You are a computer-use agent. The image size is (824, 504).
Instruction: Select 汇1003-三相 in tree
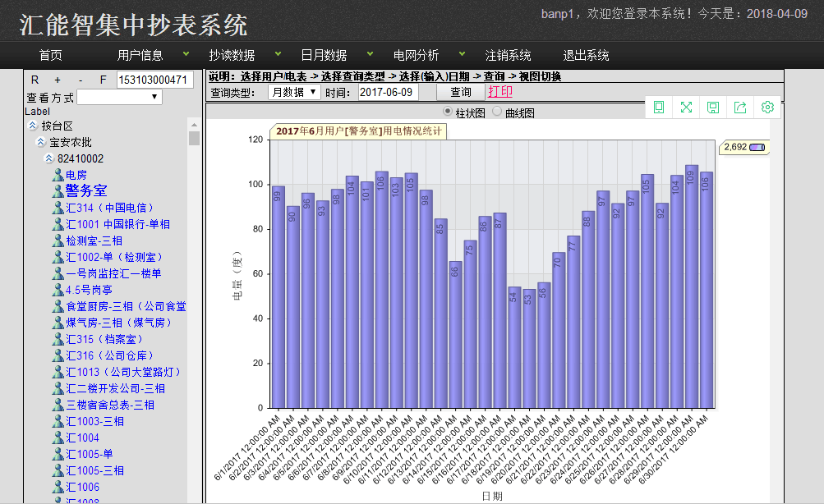[x=95, y=421]
